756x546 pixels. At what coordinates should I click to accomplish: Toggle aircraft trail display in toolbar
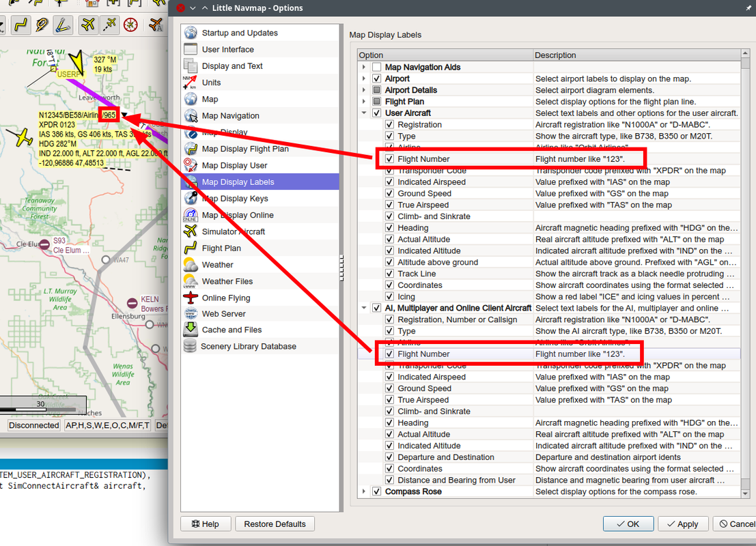point(109,25)
